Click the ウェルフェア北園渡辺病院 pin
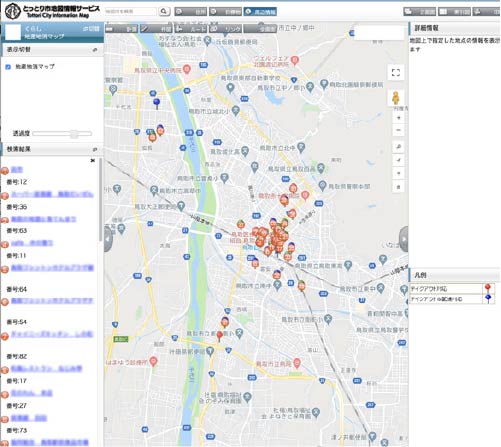501x447 pixels. tap(295, 60)
